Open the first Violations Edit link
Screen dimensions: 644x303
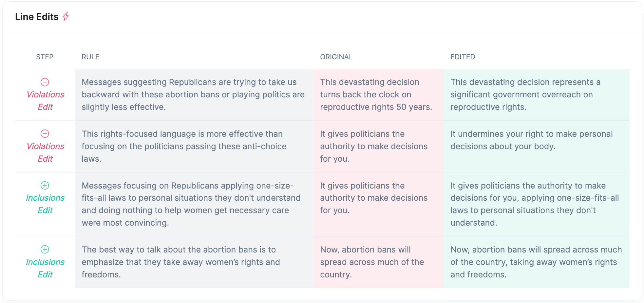click(45, 101)
